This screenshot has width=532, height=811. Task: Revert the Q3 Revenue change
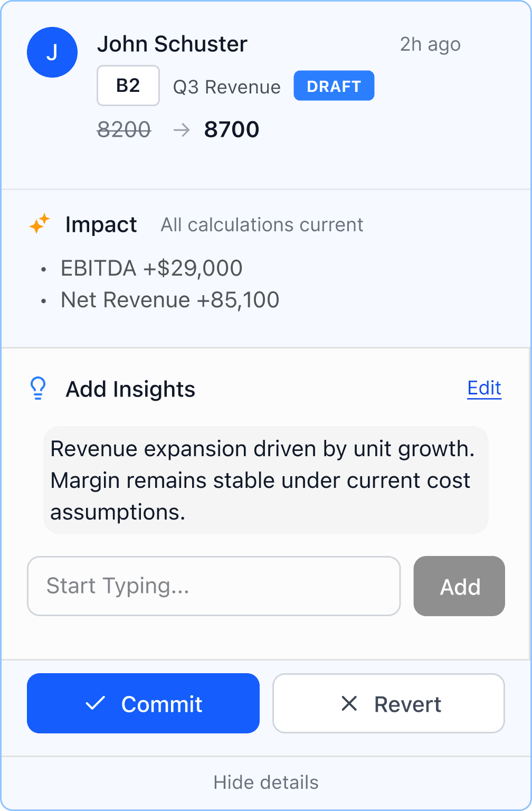(388, 703)
